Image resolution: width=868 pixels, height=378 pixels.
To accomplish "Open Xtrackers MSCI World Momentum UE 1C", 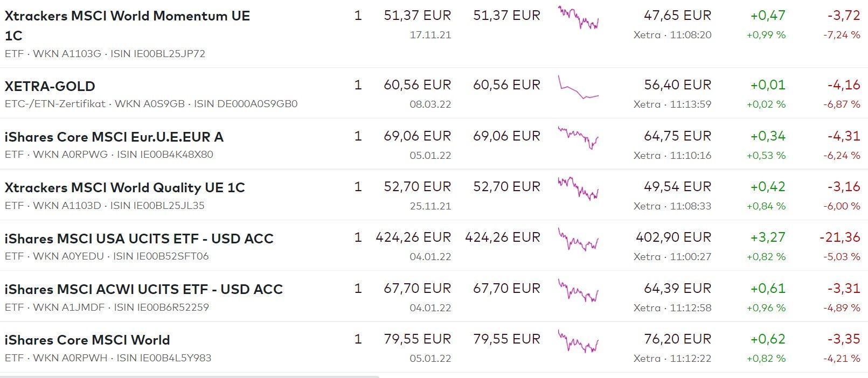I will coord(127,16).
